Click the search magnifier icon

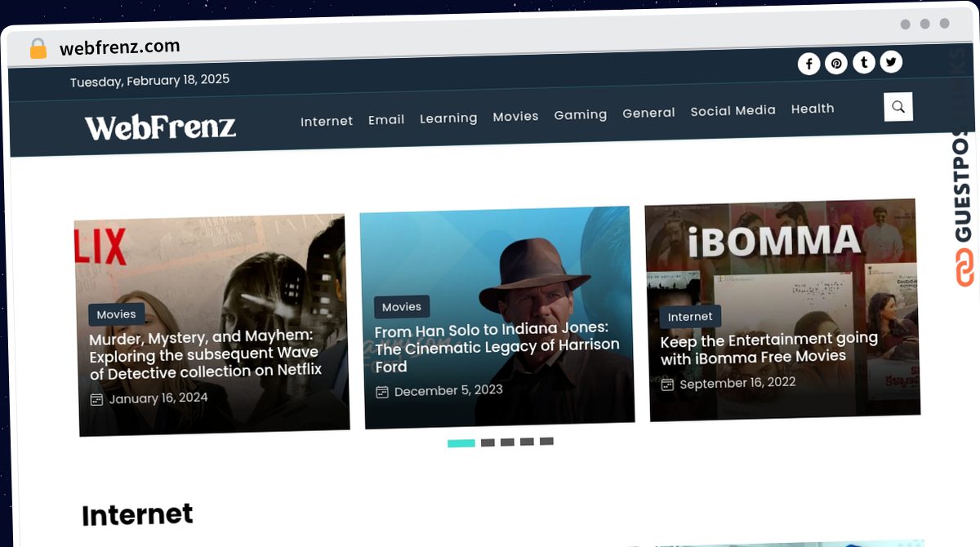[898, 107]
